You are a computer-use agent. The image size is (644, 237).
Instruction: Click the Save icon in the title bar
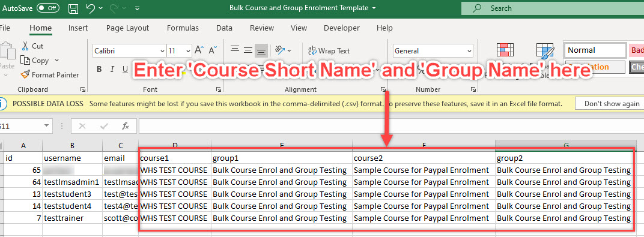click(x=73, y=8)
